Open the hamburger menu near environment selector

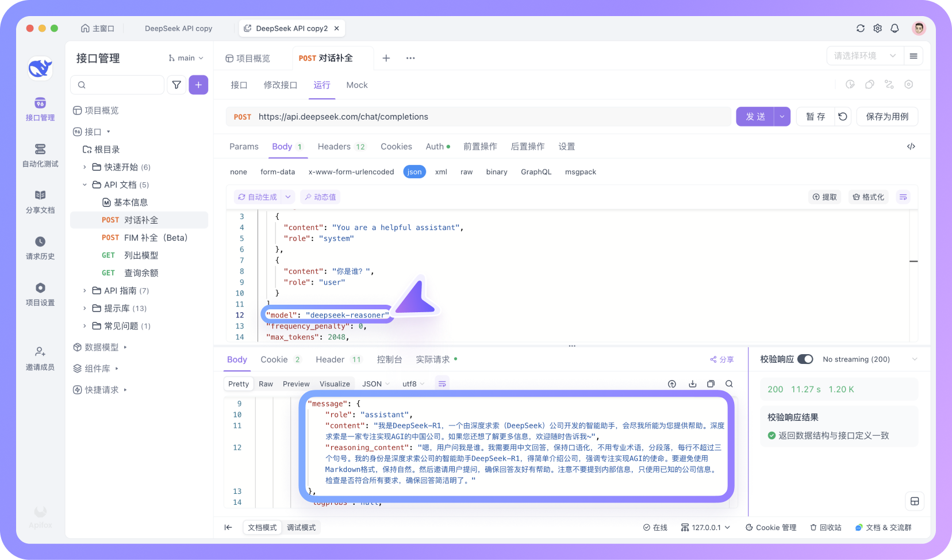pyautogui.click(x=913, y=56)
